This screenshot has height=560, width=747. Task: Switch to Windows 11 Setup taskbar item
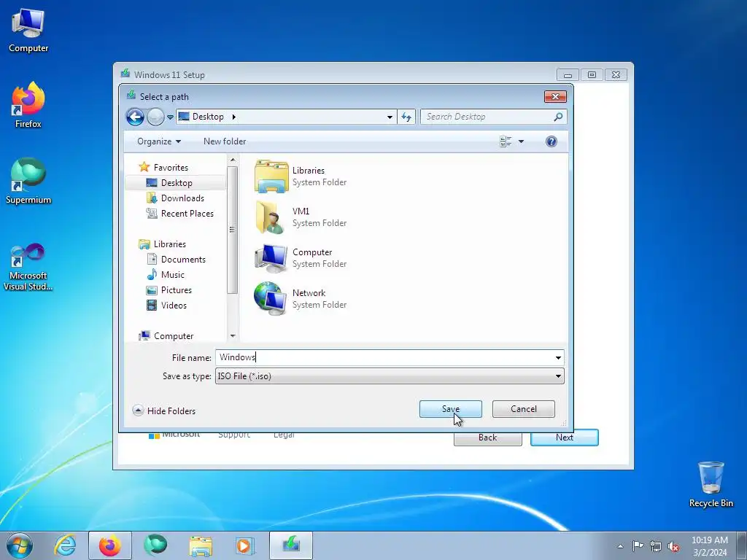tap(291, 545)
